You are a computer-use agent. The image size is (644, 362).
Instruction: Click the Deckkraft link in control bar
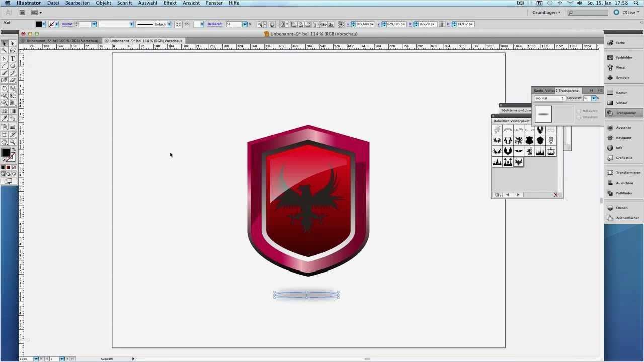(215, 24)
